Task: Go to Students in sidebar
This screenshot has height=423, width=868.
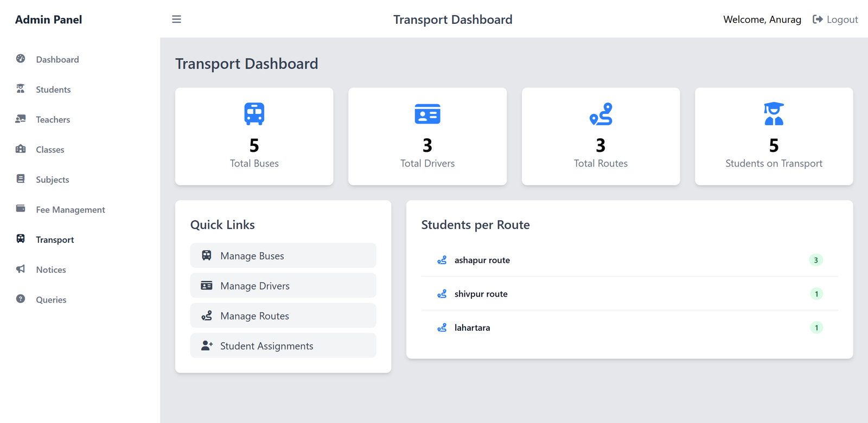Action: pyautogui.click(x=53, y=89)
